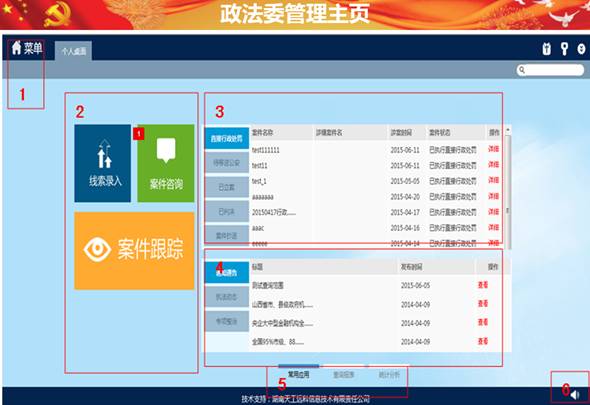Open the 菜单 home icon
This screenshot has height=405, width=590.
pyautogui.click(x=17, y=48)
